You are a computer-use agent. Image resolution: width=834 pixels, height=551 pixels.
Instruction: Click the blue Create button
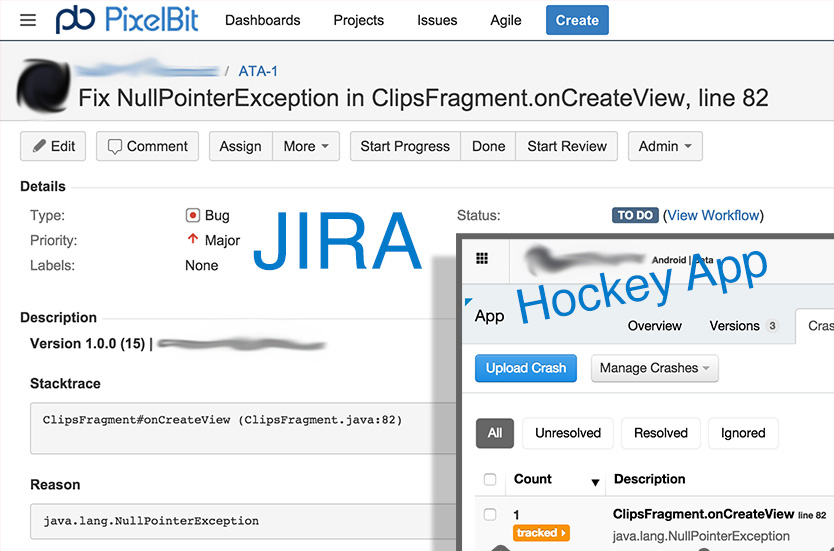pos(577,20)
